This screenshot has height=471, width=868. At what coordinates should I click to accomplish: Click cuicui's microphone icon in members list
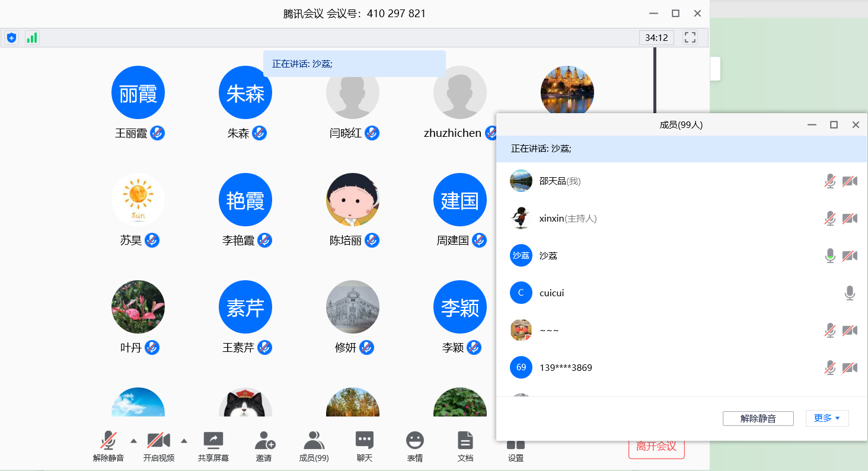tap(850, 293)
